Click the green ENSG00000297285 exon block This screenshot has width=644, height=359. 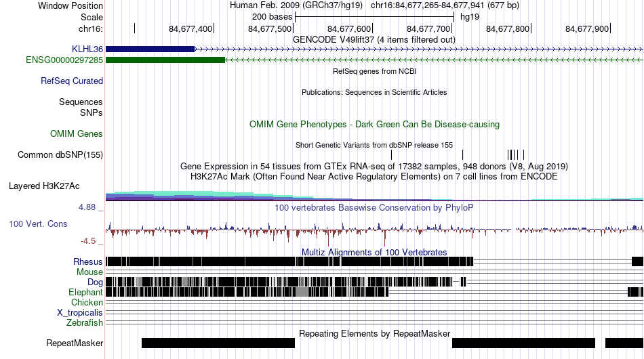click(x=165, y=60)
